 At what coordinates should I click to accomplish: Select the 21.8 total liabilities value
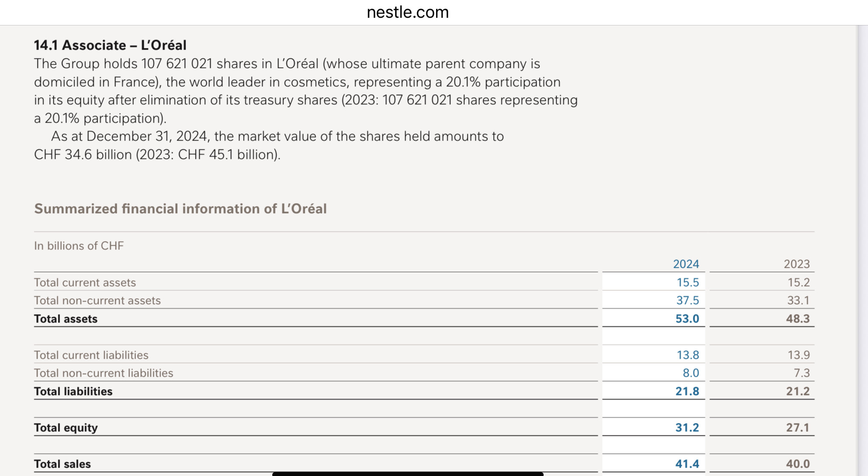click(687, 391)
